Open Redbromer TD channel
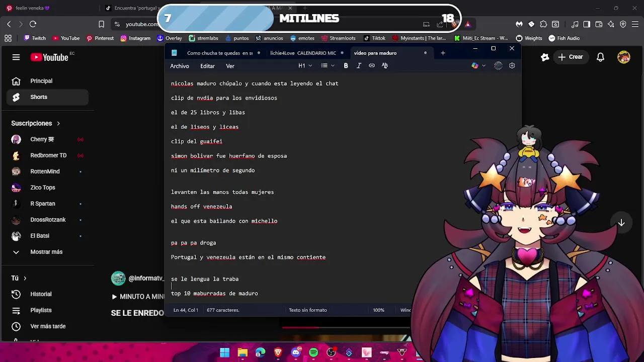This screenshot has width=644, height=362. coord(48,155)
